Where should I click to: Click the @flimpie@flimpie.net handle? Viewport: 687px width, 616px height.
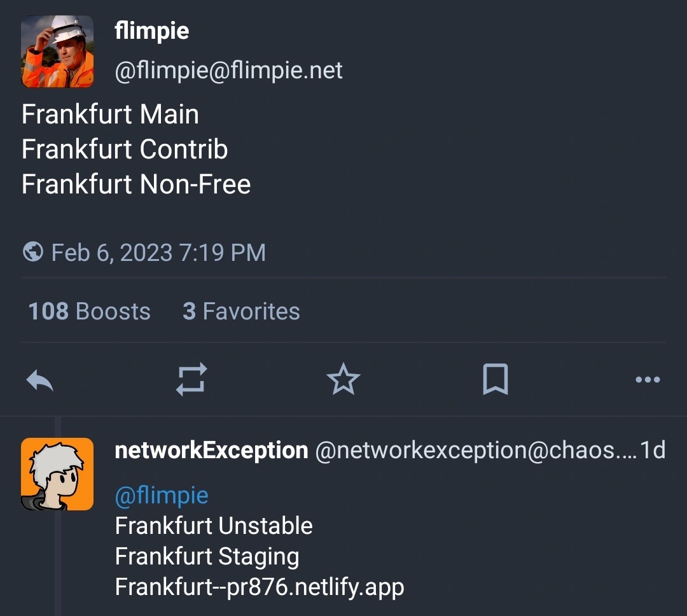(x=228, y=71)
